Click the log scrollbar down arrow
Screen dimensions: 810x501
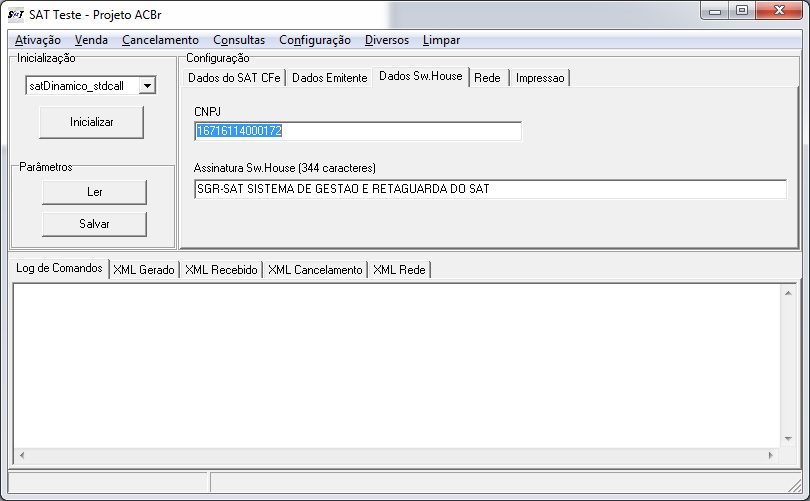788,439
